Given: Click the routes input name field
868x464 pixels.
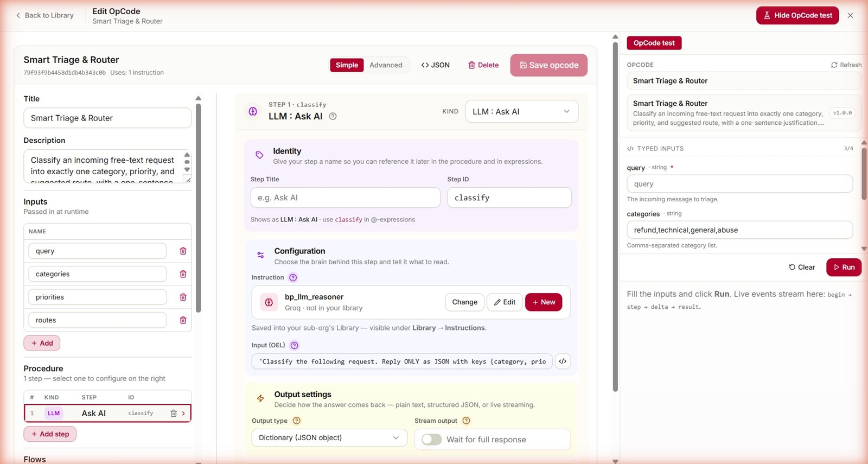Looking at the screenshot, I should click(97, 320).
